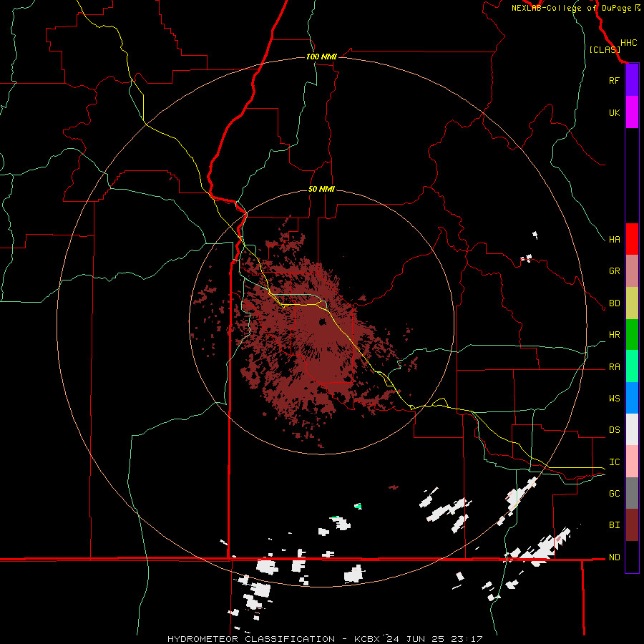Image resolution: width=644 pixels, height=644 pixels.
Task: Click the RA legend label
Action: click(615, 367)
